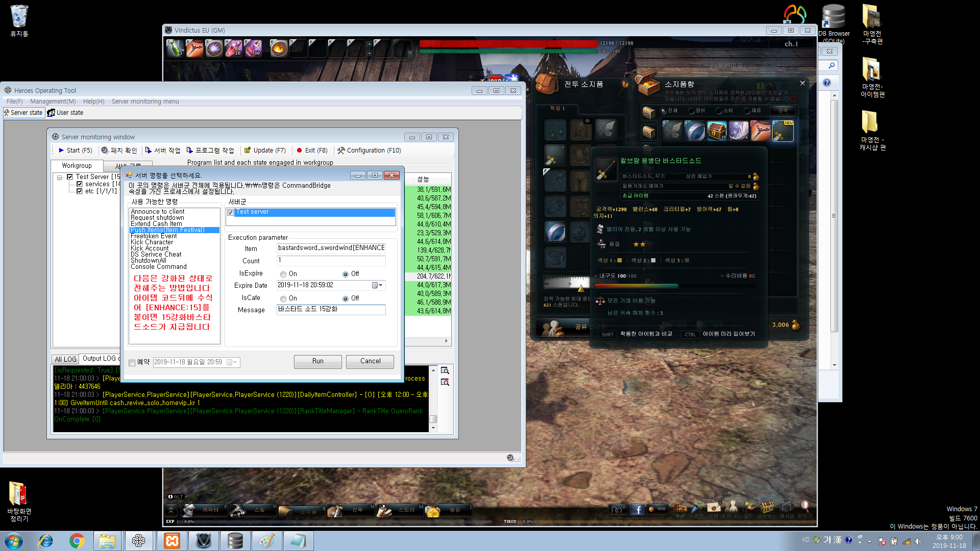Click the Item input field

pos(331,248)
